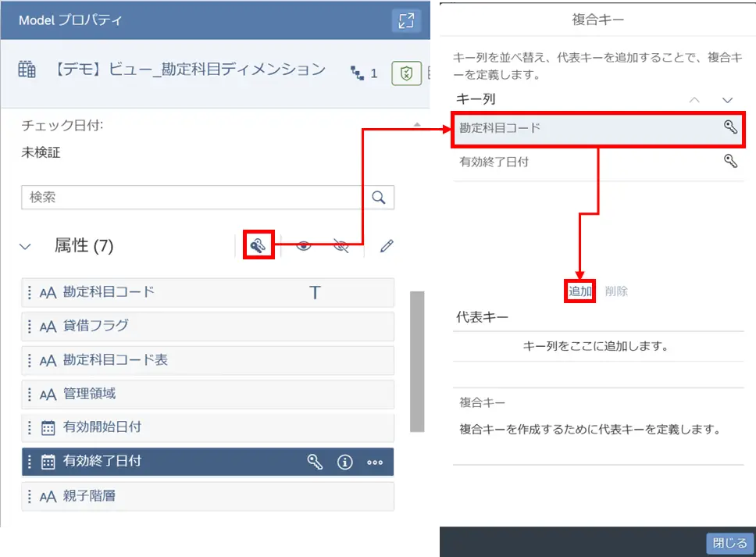Open the compound key icon in the 属性 toolbar
This screenshot has height=557, width=756.
pyautogui.click(x=258, y=245)
